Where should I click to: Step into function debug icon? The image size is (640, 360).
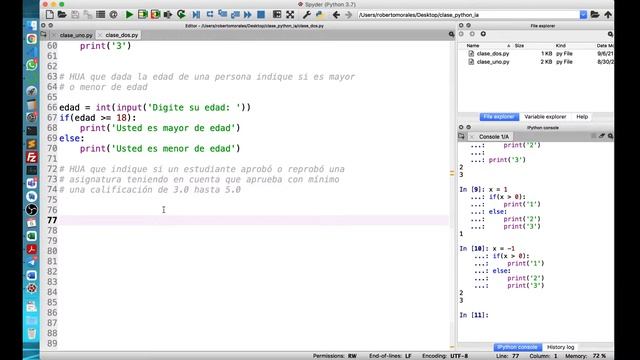click(x=222, y=15)
